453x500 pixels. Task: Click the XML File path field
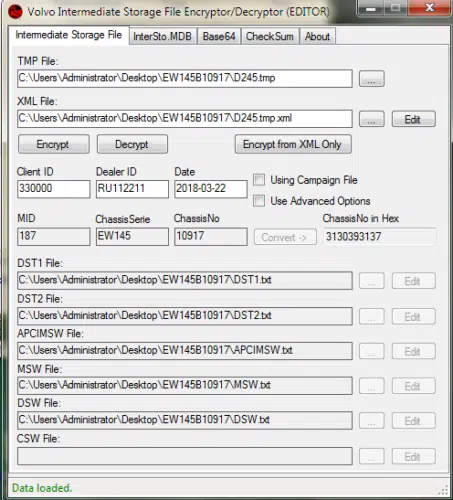point(185,119)
